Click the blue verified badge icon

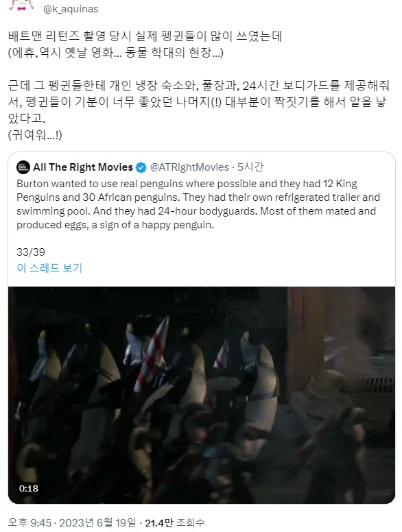(x=141, y=167)
